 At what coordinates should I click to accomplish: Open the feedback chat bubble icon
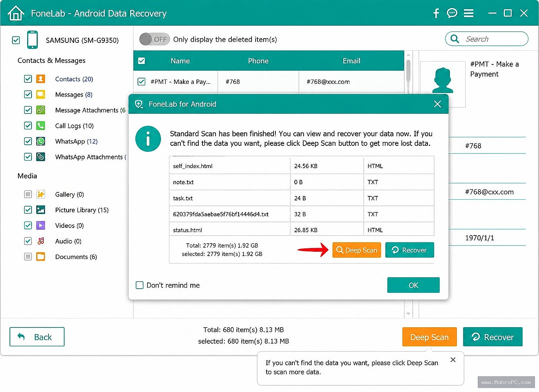[452, 13]
